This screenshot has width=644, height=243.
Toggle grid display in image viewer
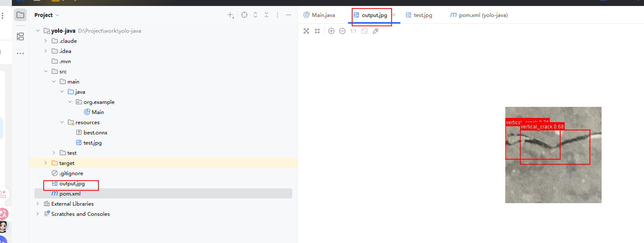(x=317, y=31)
